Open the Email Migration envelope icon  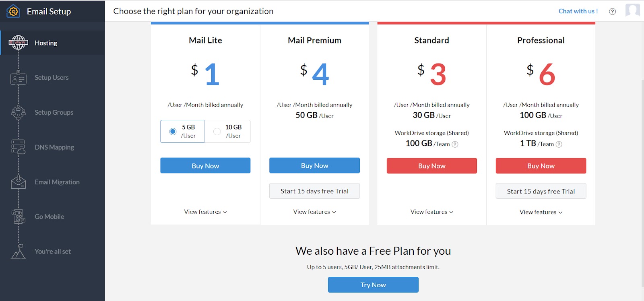coord(18,182)
